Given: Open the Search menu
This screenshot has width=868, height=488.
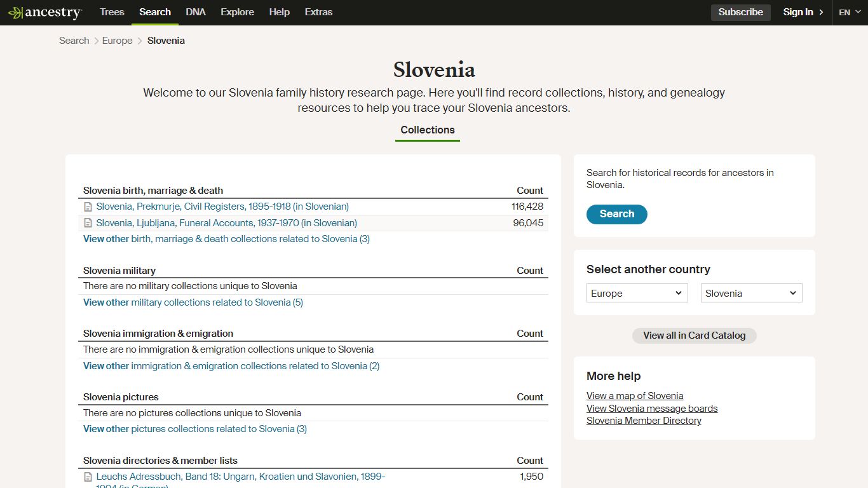Looking at the screenshot, I should coord(155,12).
